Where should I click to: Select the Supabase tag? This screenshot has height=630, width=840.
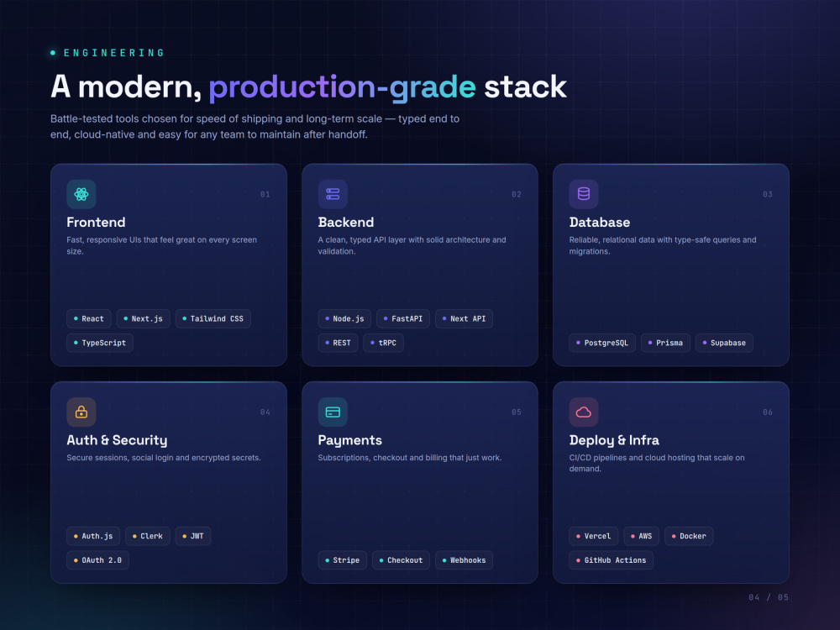pos(724,343)
